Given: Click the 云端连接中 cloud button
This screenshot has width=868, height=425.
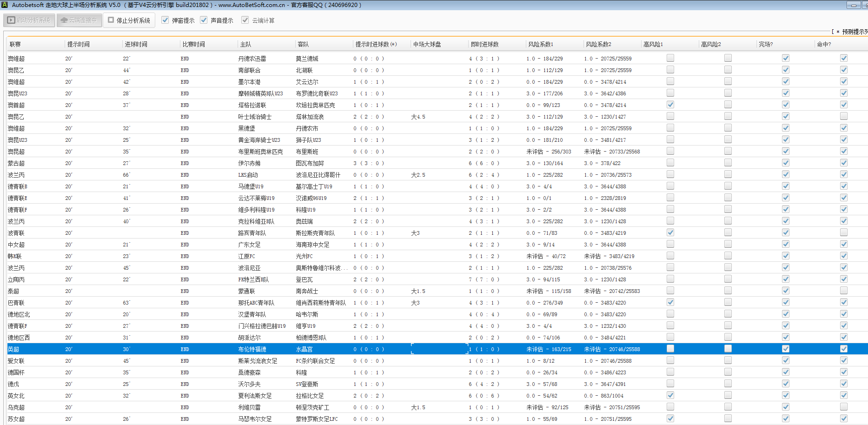Looking at the screenshot, I should click(x=79, y=20).
